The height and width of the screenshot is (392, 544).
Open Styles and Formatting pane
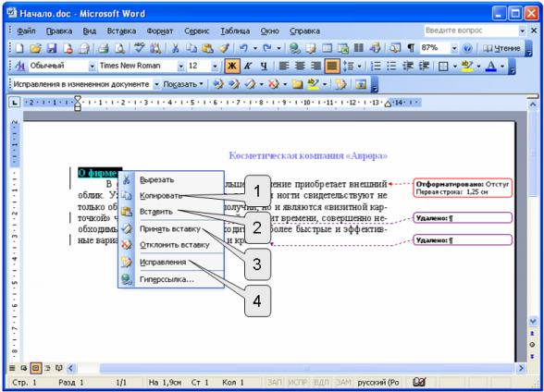(20, 66)
